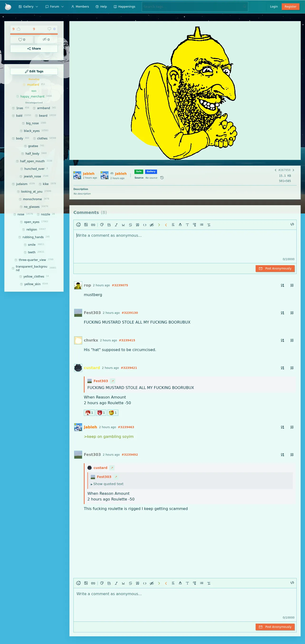Expand 'Show quoted text' in the Fest303 reply

click(x=107, y=484)
